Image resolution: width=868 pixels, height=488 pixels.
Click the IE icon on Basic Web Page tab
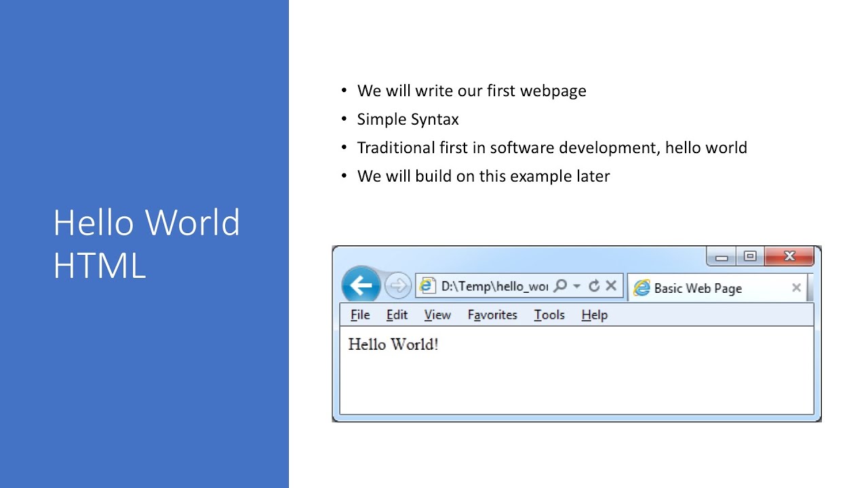(x=642, y=288)
